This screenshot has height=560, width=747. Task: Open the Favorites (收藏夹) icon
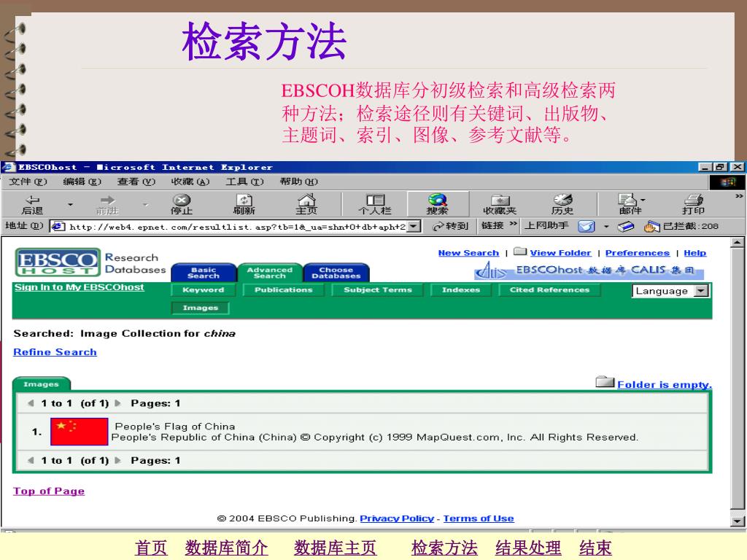pos(500,200)
